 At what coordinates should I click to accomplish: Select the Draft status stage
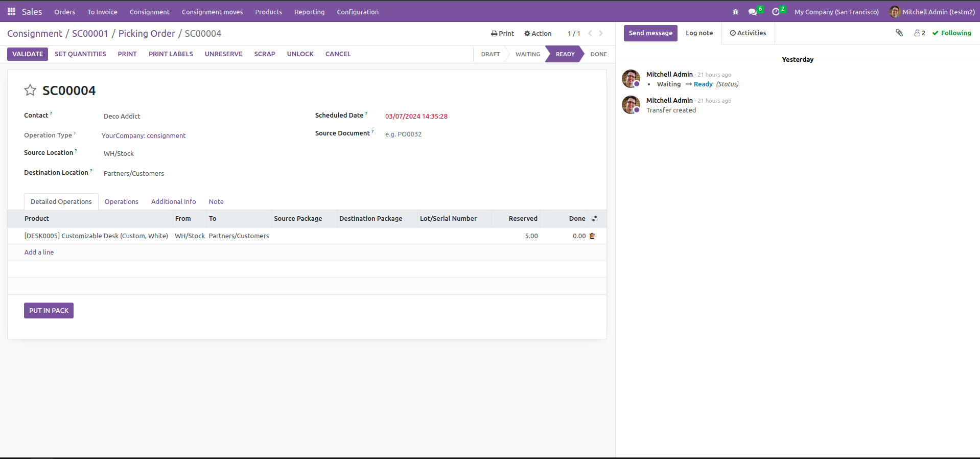pos(490,54)
